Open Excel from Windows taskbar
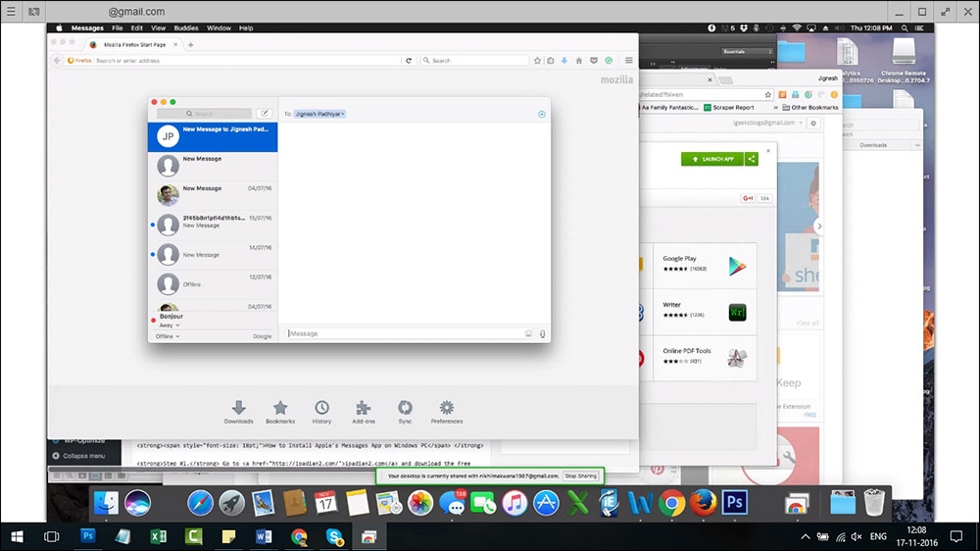This screenshot has height=551, width=980. [x=158, y=536]
